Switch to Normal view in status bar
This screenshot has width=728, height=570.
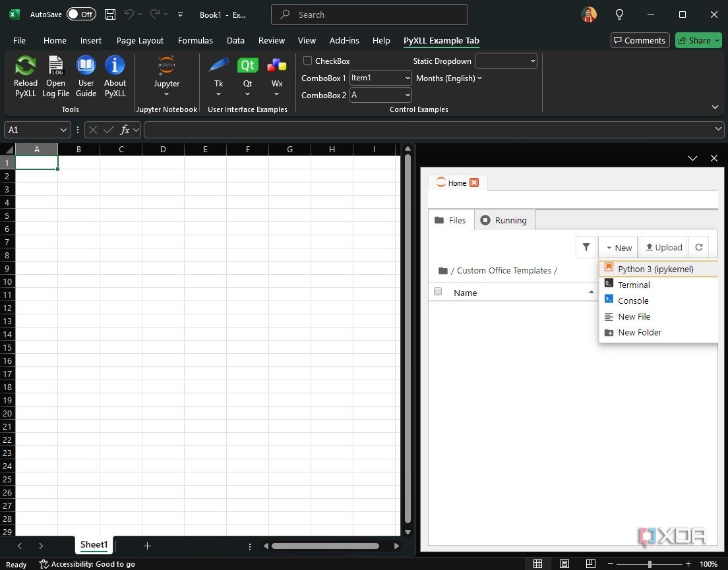[537, 563]
